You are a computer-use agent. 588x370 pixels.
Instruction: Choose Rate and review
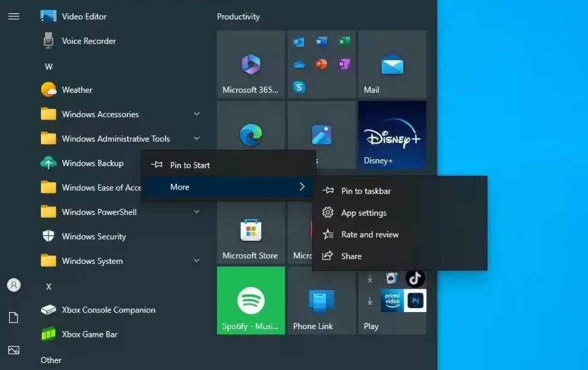point(400,234)
